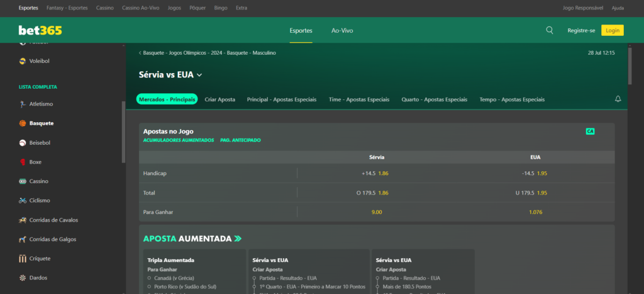Click the Acumuladores Aumentados link
Image resolution: width=644 pixels, height=294 pixels.
coord(178,140)
